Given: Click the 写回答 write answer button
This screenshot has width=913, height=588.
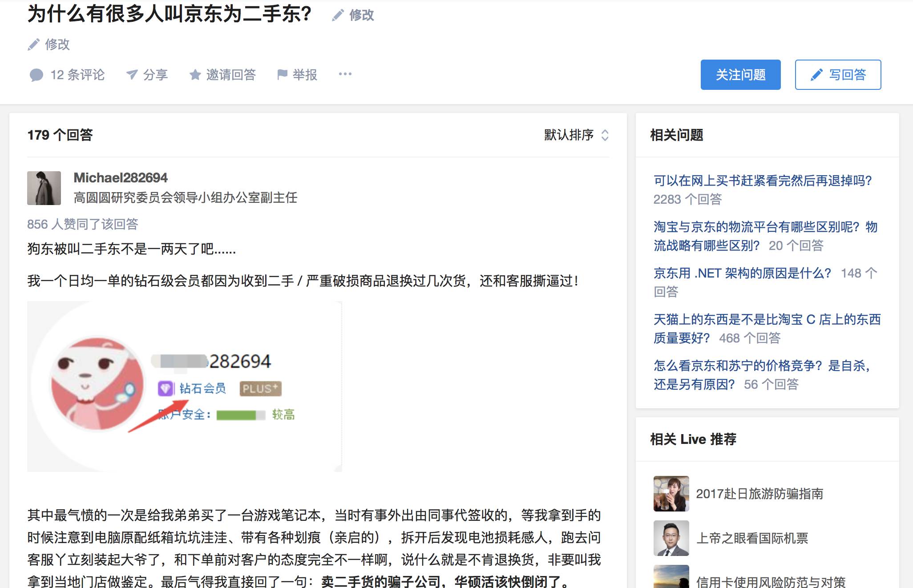Looking at the screenshot, I should pos(838,75).
